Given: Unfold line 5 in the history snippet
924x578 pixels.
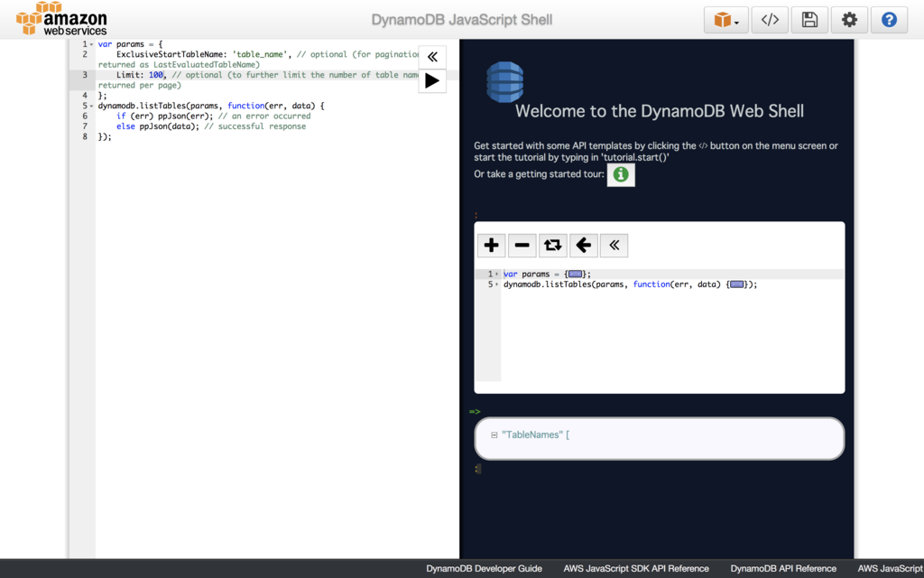Looking at the screenshot, I should tap(497, 284).
